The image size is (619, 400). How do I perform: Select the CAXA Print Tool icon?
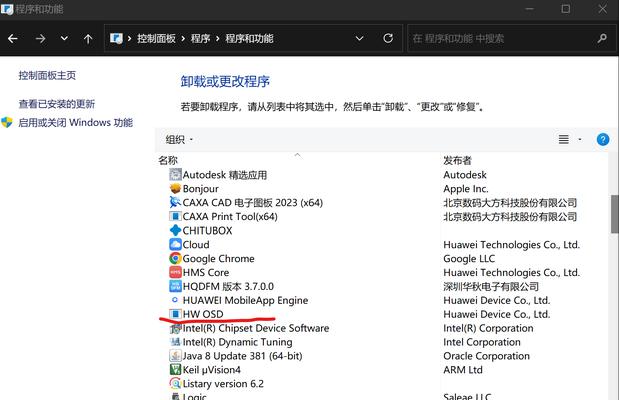pyautogui.click(x=175, y=216)
